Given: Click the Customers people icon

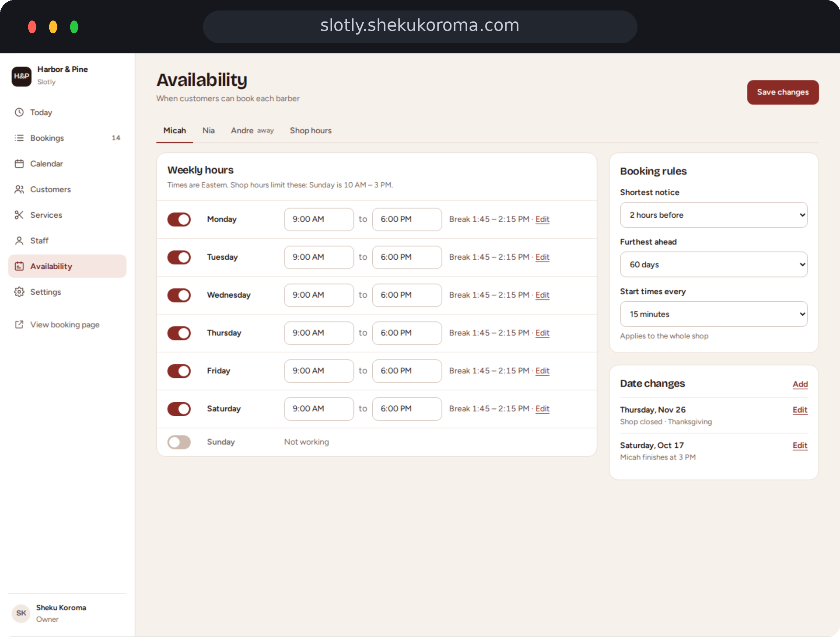Looking at the screenshot, I should tap(19, 189).
